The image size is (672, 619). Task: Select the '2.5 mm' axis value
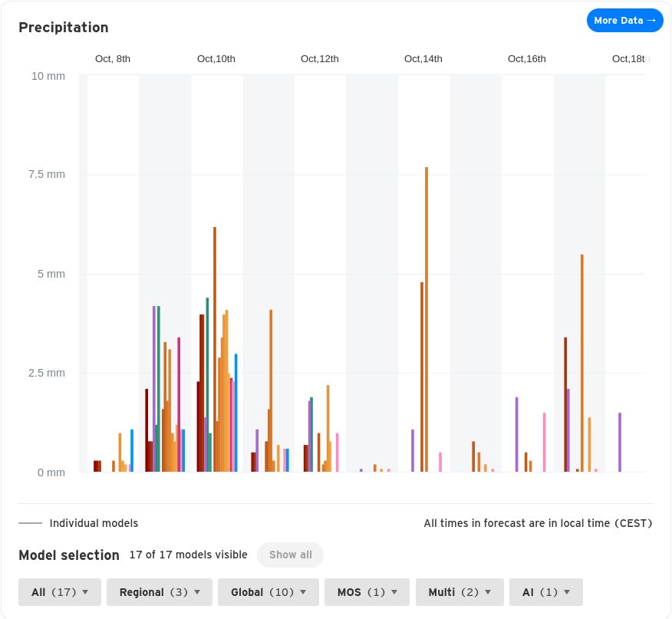coord(47,373)
